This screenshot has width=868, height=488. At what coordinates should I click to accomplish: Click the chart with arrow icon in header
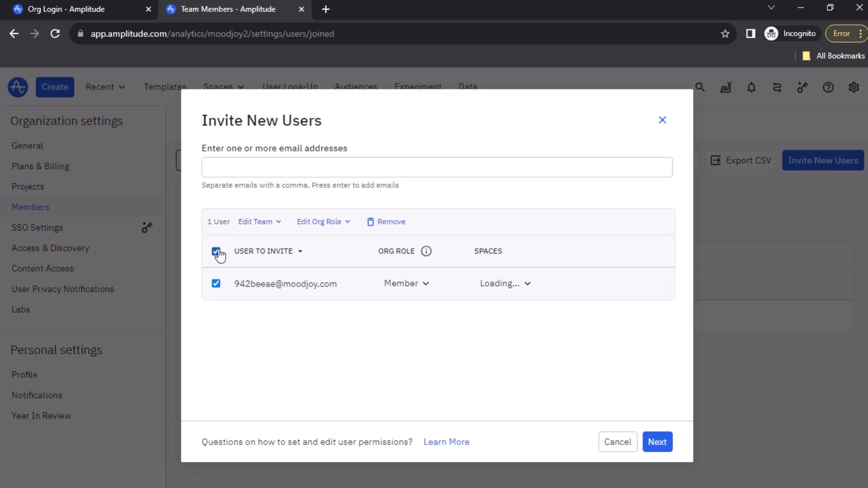(726, 87)
